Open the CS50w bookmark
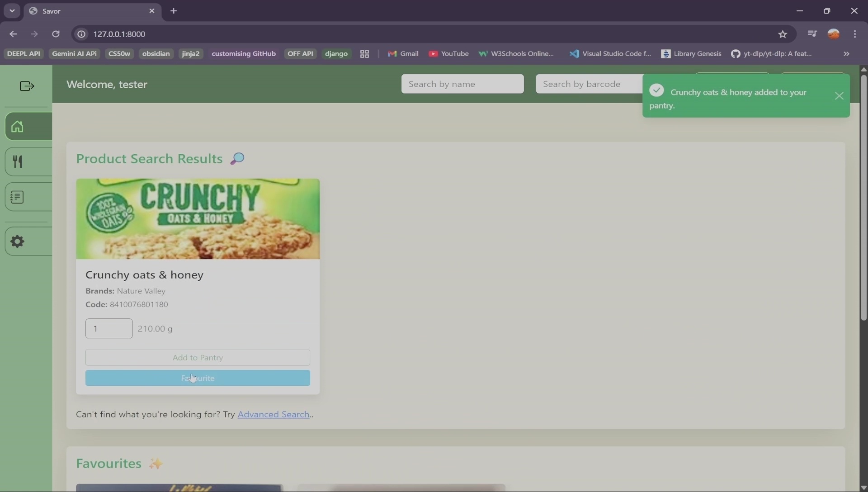Screen dimensions: 868x492 coord(119,53)
